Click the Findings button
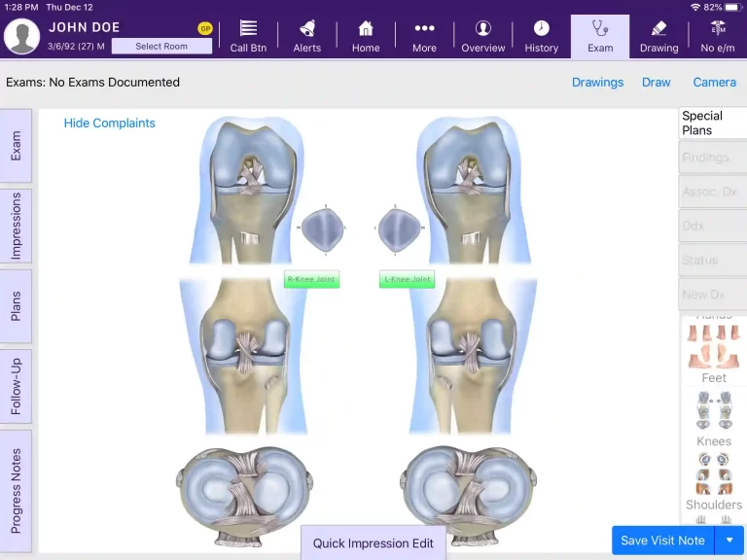Screen dimensions: 747x560 (x=713, y=157)
